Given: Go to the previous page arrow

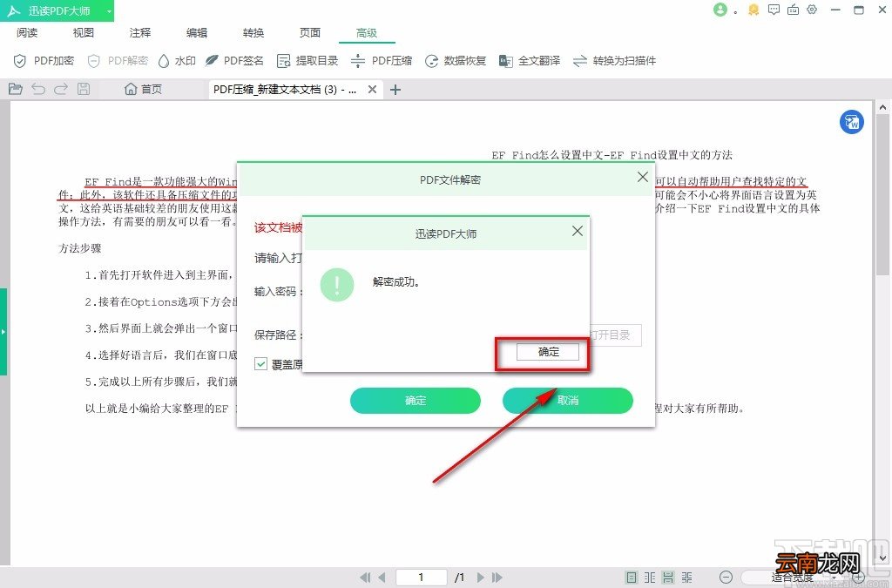Looking at the screenshot, I should (382, 578).
